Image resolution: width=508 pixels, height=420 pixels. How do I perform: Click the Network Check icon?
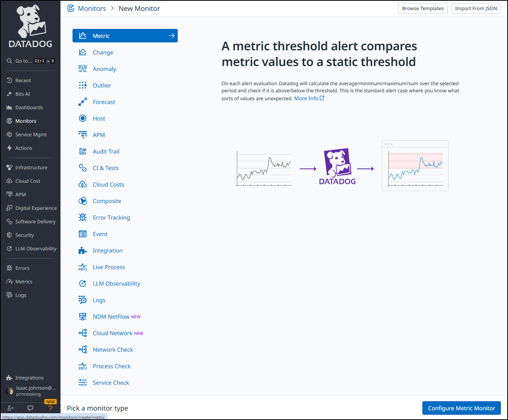tap(83, 349)
